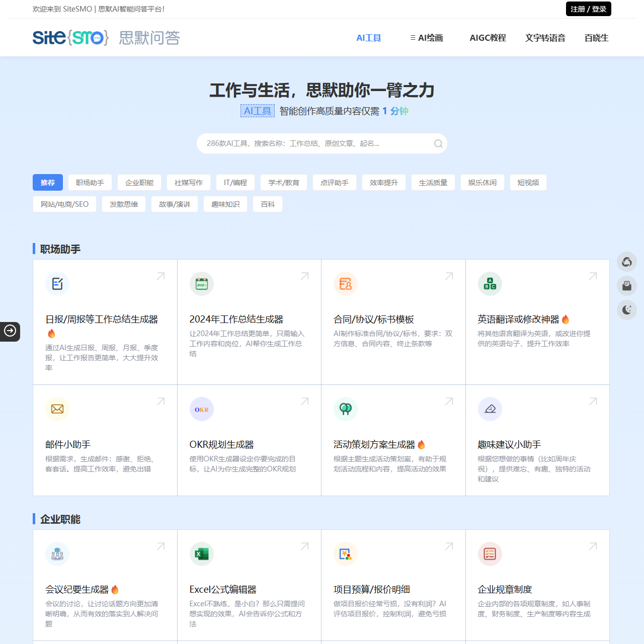Click the 2024年工作总结生成器 calendar icon
Image resolution: width=644 pixels, height=644 pixels.
[x=201, y=283]
